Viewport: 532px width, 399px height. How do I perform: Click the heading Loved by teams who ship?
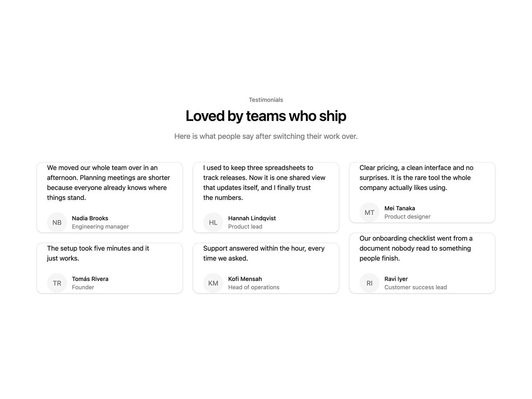pos(266,116)
